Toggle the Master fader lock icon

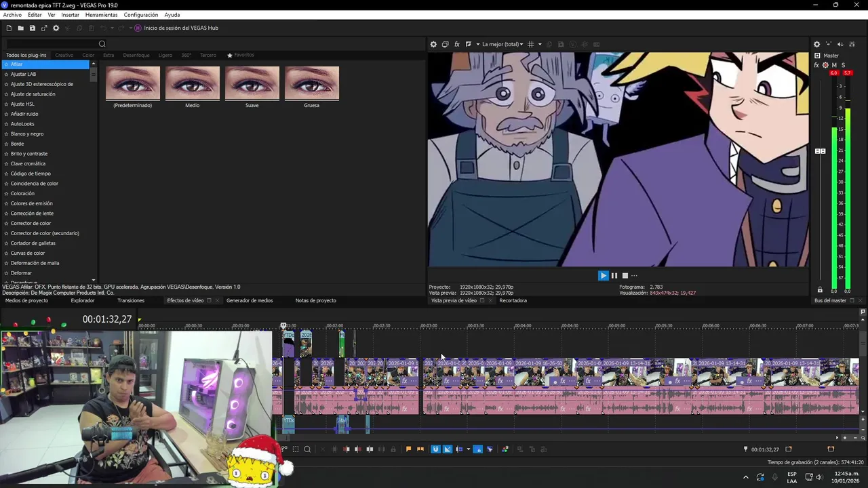pyautogui.click(x=820, y=290)
